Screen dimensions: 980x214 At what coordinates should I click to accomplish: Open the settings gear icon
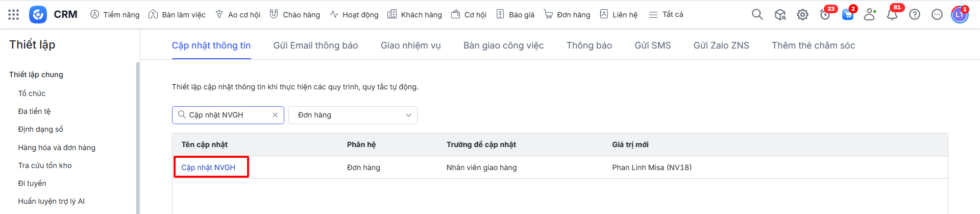[802, 14]
